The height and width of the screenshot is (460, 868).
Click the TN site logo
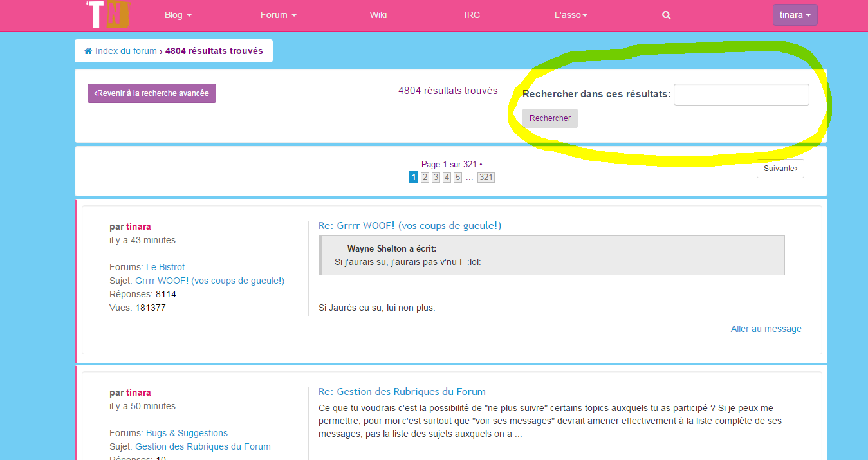pos(108,15)
